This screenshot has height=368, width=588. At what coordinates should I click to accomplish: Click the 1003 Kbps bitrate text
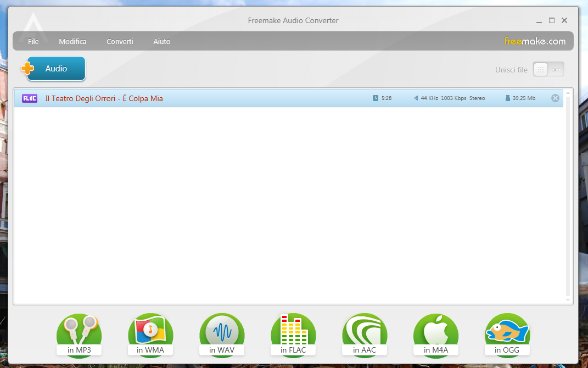(x=453, y=98)
